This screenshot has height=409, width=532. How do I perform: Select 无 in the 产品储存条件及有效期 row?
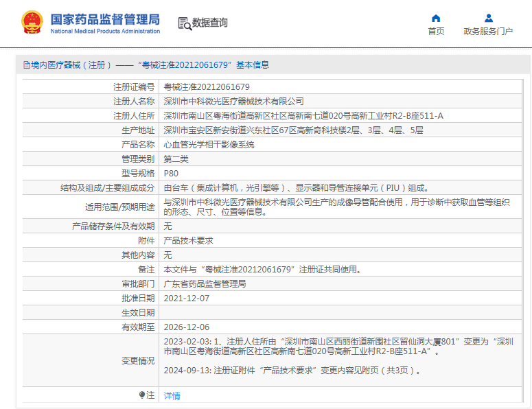point(167,226)
